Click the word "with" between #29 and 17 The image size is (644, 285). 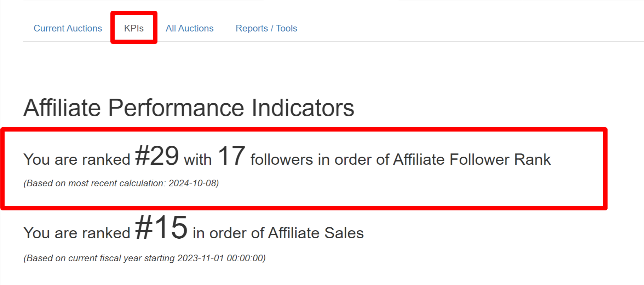point(197,159)
